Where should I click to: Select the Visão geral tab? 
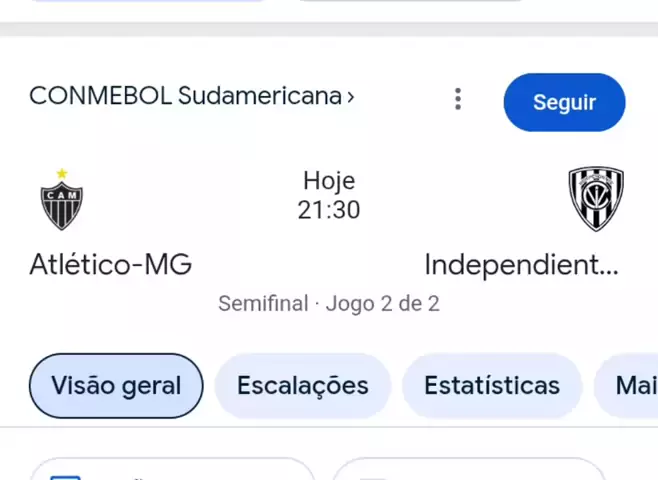tap(116, 386)
